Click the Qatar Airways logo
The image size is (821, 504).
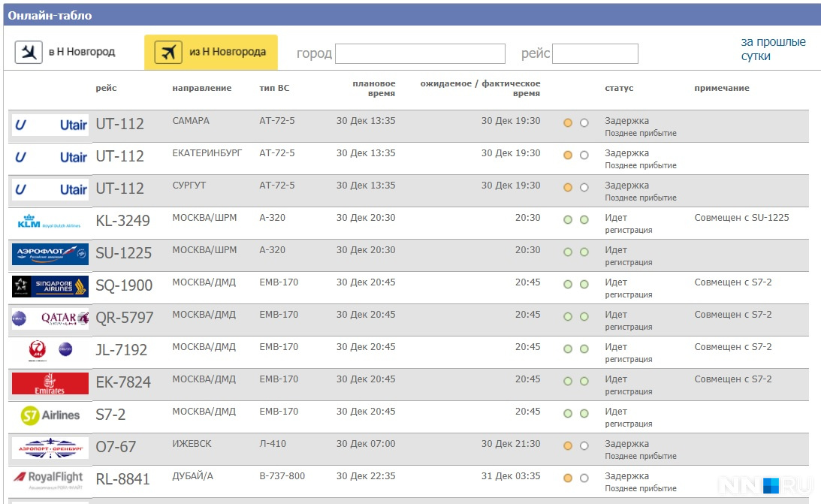click(50, 318)
